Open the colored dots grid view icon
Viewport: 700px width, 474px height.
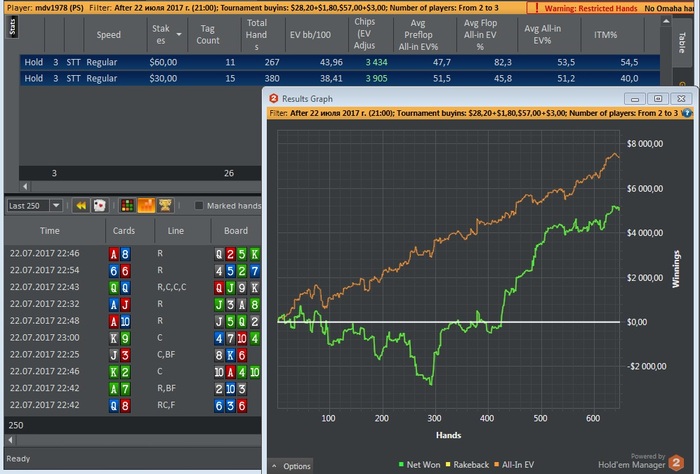tap(127, 205)
